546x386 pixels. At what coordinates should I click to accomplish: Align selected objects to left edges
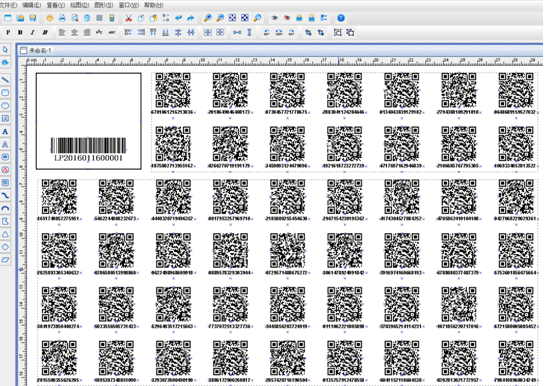point(128,32)
